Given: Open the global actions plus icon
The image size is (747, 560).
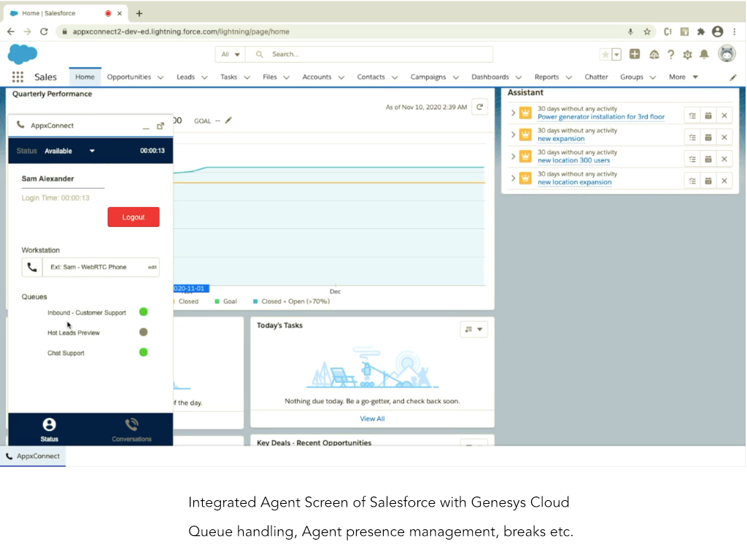Looking at the screenshot, I should (x=635, y=55).
